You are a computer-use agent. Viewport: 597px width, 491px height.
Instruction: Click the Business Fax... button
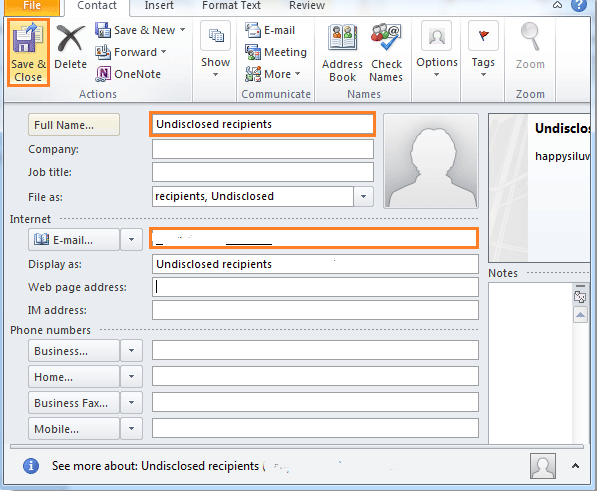pos(74,402)
